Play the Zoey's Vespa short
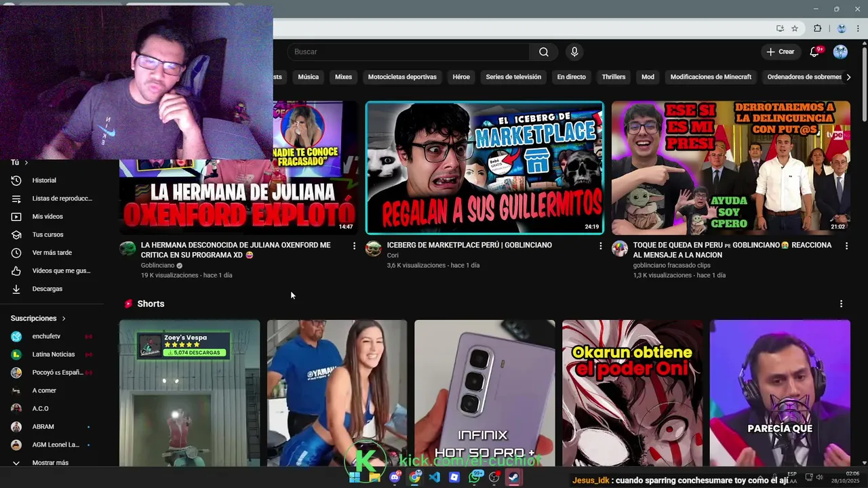This screenshot has height=488, width=868. [x=189, y=393]
